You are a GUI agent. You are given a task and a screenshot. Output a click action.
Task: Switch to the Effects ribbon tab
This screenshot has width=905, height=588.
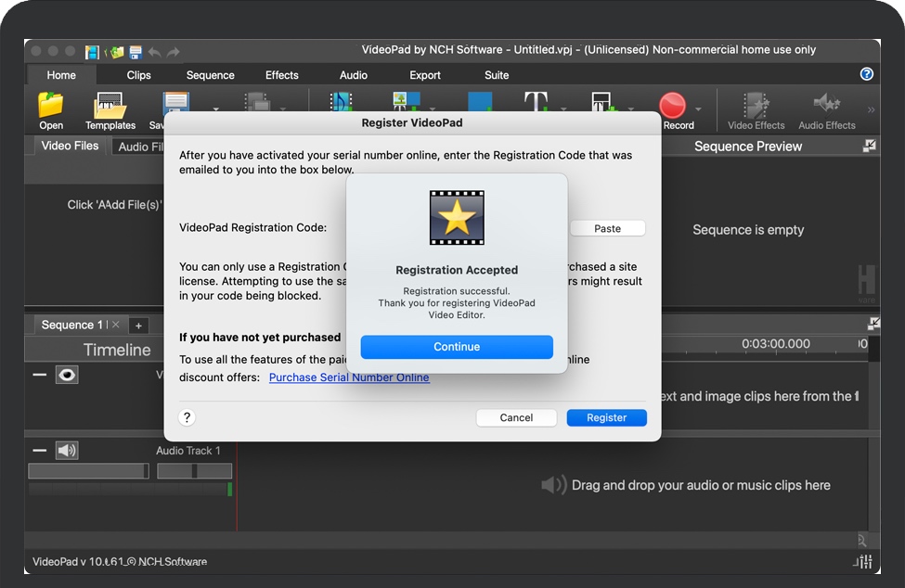point(281,75)
